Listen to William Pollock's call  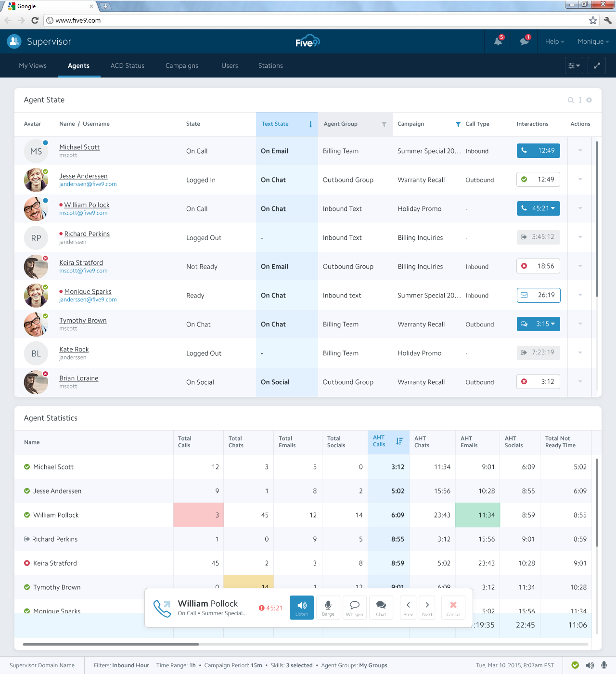click(x=302, y=607)
